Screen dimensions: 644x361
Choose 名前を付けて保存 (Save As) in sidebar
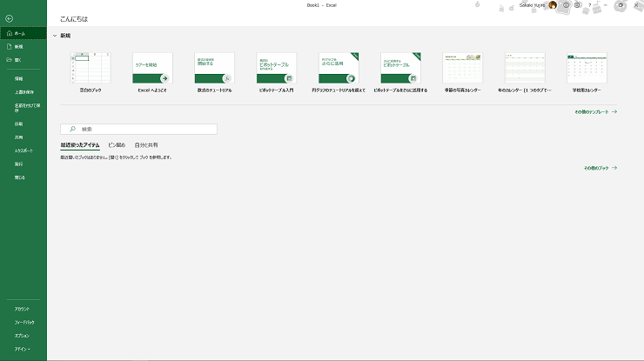(x=23, y=108)
